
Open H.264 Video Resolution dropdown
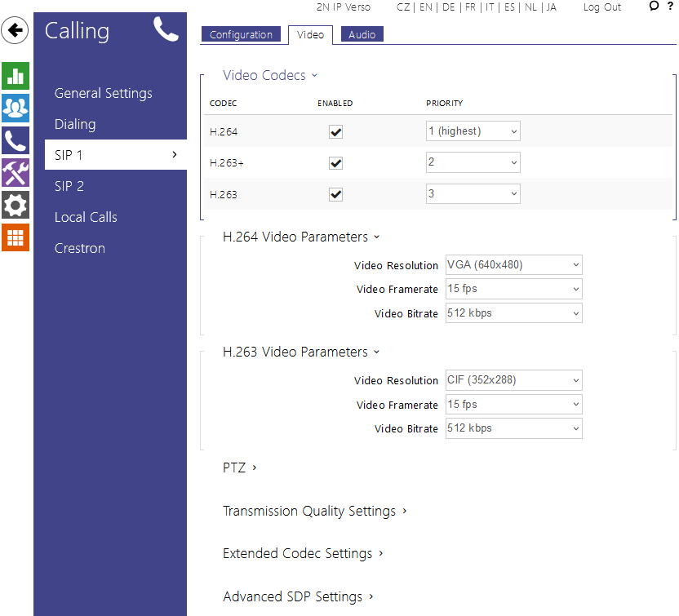coord(513,265)
